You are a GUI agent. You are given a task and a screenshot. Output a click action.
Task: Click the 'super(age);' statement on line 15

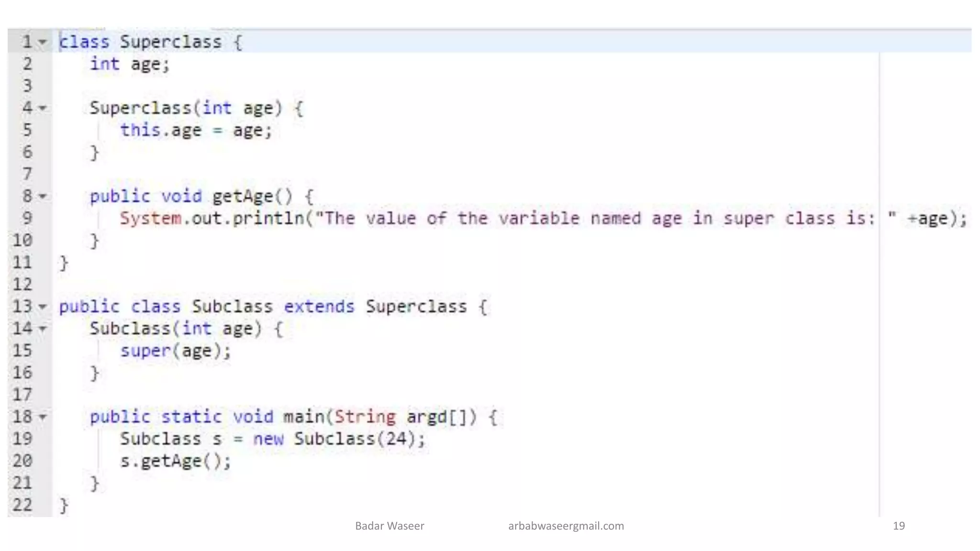[176, 351]
